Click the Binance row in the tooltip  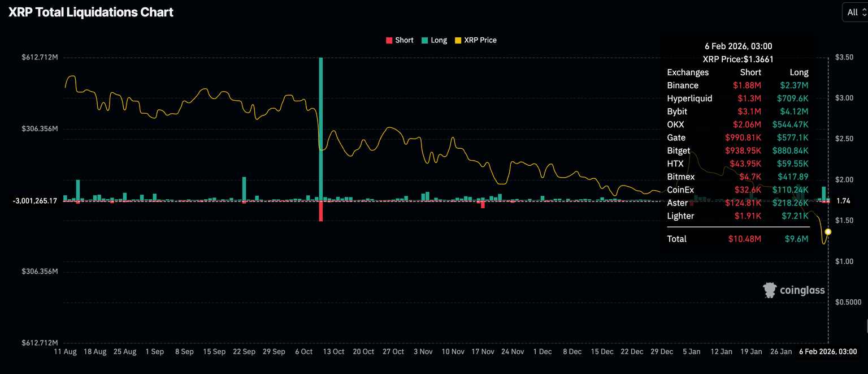pos(737,85)
